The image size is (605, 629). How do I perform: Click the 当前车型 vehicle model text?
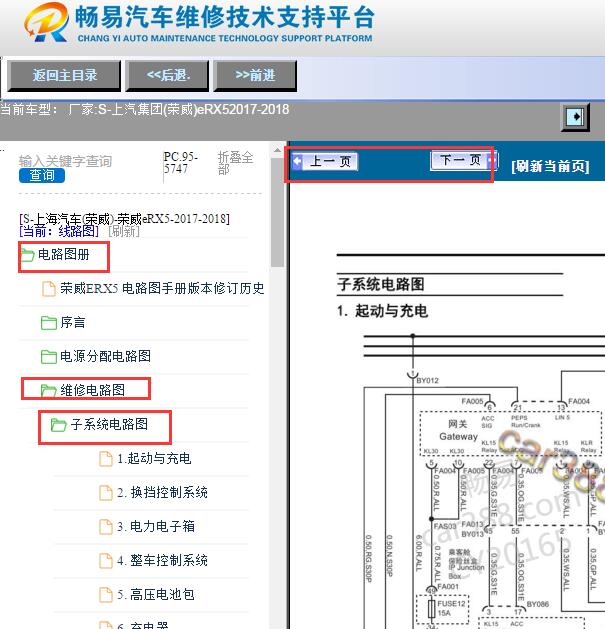tap(144, 109)
